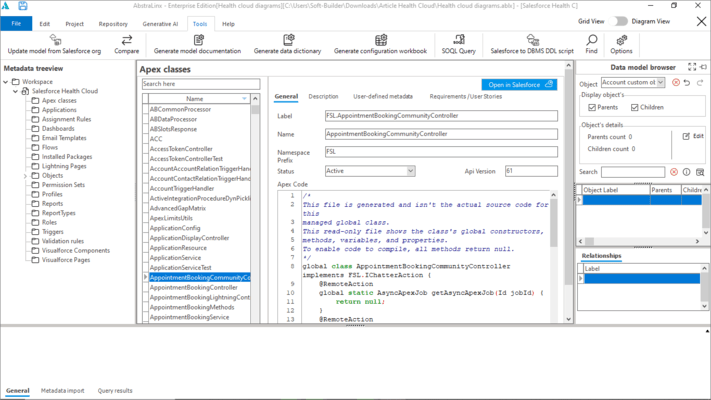Click the Open in Salesforce button

(x=520, y=85)
